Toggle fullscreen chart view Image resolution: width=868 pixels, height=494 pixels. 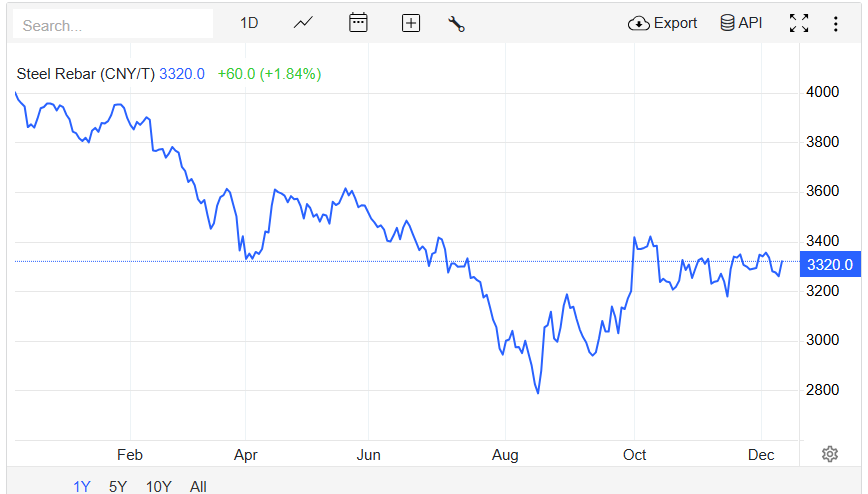(x=799, y=23)
